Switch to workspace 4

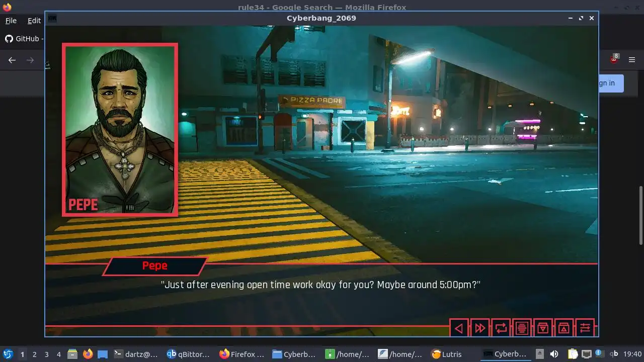click(59, 354)
